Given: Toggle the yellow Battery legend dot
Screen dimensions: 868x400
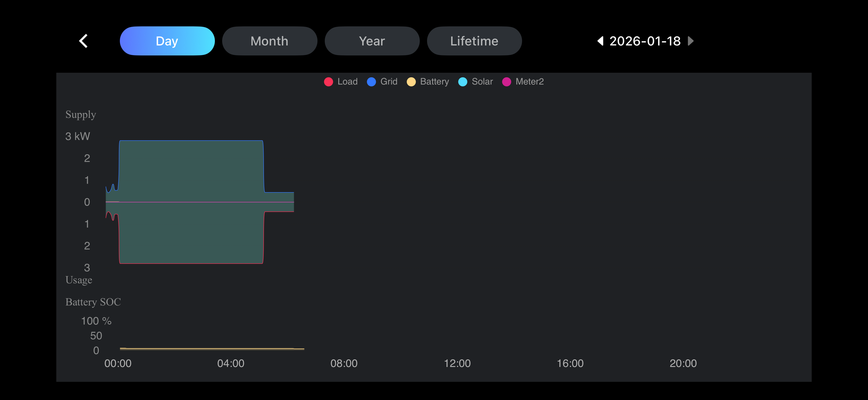Looking at the screenshot, I should point(411,82).
